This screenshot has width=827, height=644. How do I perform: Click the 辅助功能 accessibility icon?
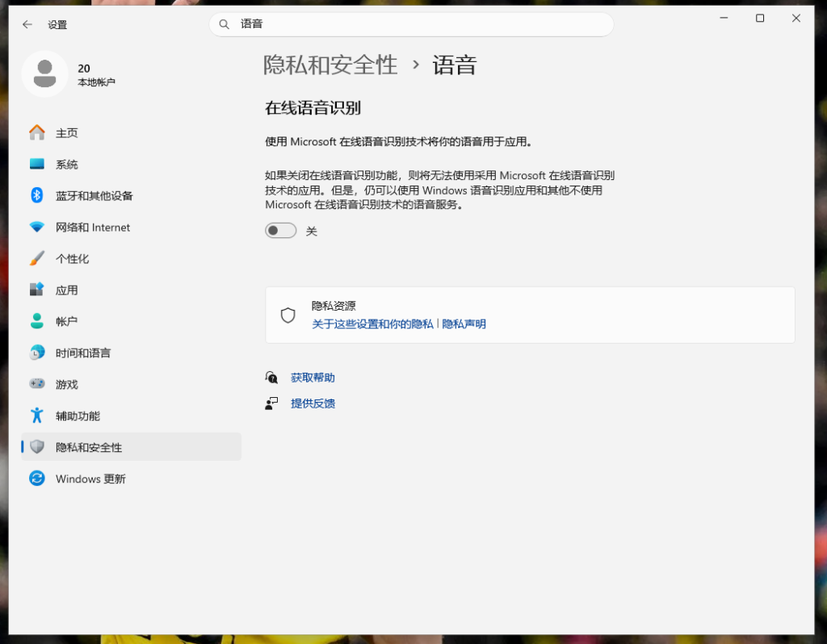pyautogui.click(x=37, y=416)
